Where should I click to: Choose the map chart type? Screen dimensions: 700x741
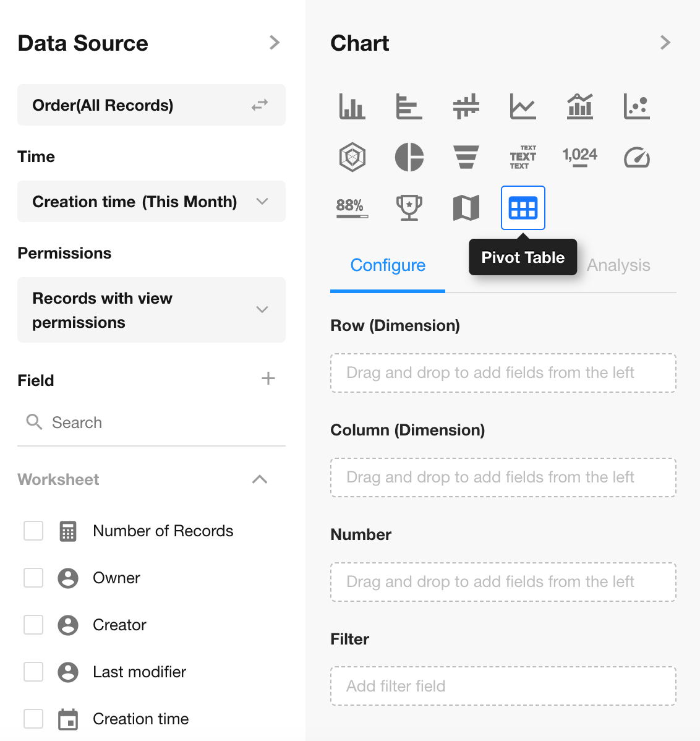[466, 208]
